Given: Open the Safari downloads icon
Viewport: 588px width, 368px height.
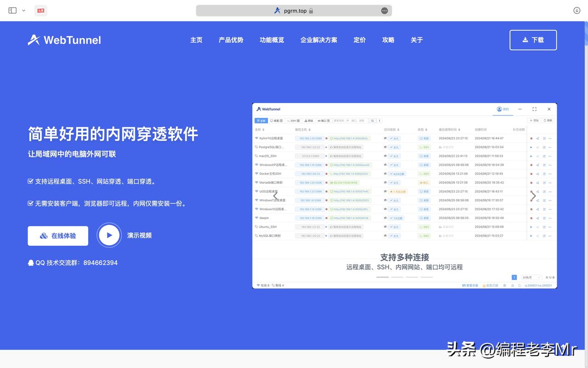Looking at the screenshot, I should [577, 11].
